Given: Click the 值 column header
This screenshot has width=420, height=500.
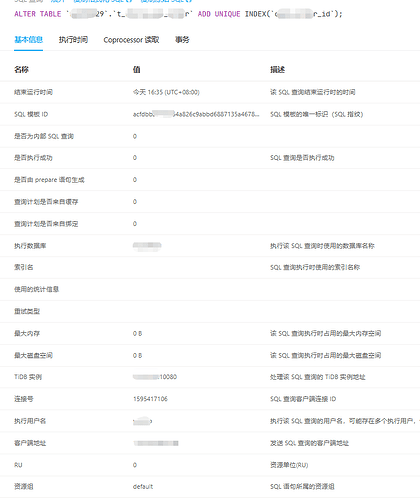Looking at the screenshot, I should 136,69.
